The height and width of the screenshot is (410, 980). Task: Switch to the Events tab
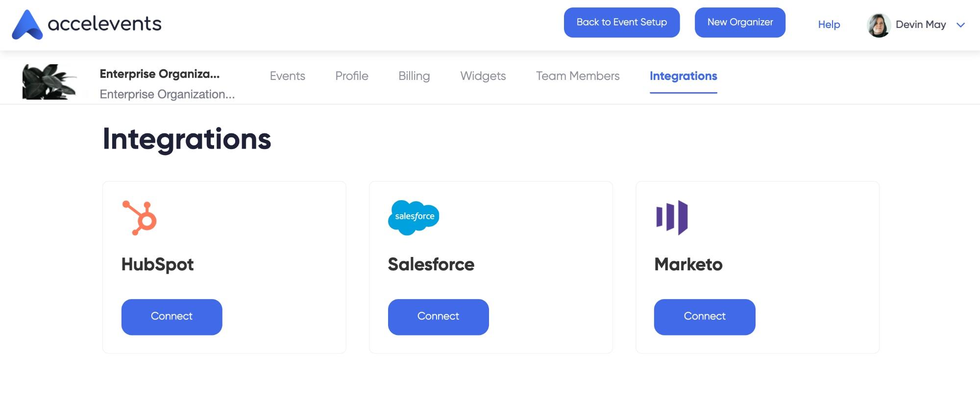pyautogui.click(x=287, y=76)
